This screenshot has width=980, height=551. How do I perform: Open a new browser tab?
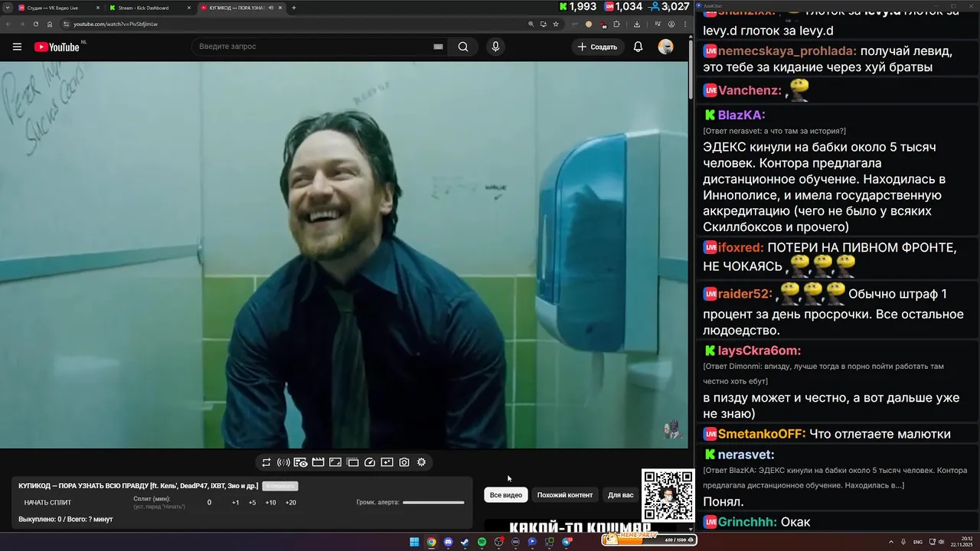pos(294,8)
